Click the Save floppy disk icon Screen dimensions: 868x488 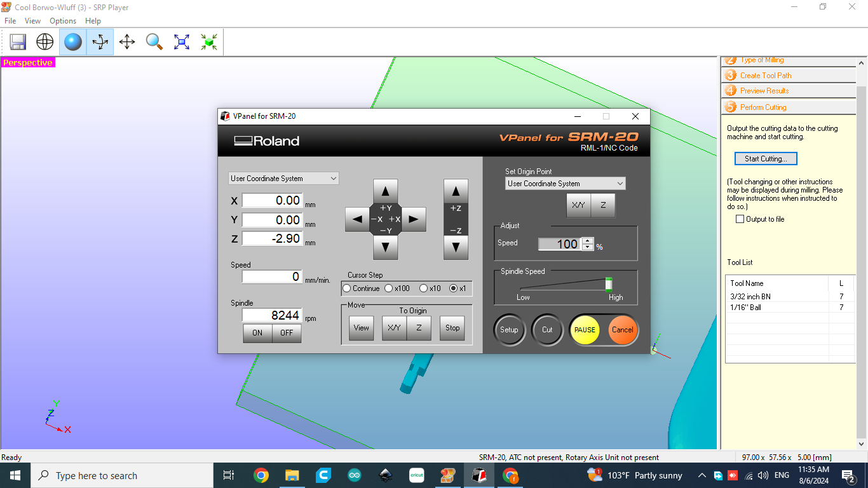click(18, 42)
